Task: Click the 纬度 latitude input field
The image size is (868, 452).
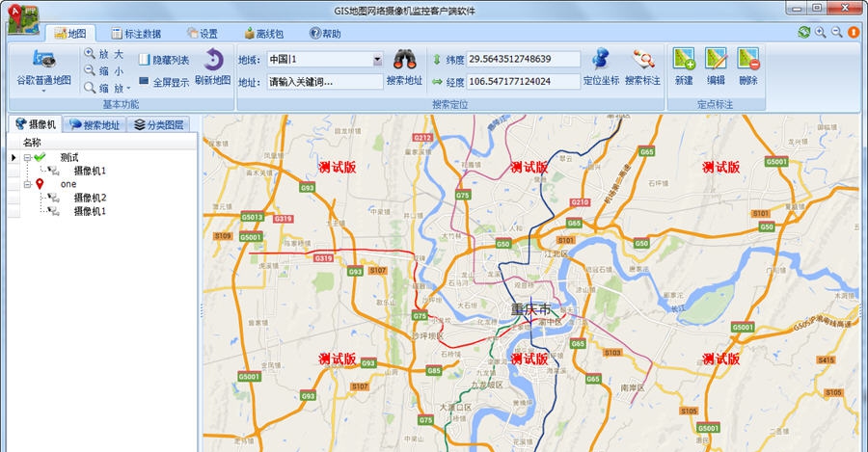Action: [523, 59]
